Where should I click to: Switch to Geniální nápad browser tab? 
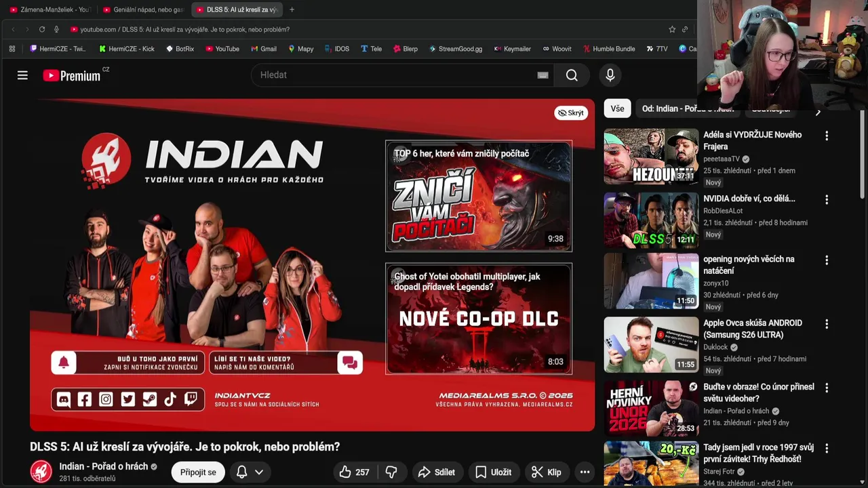(x=142, y=9)
